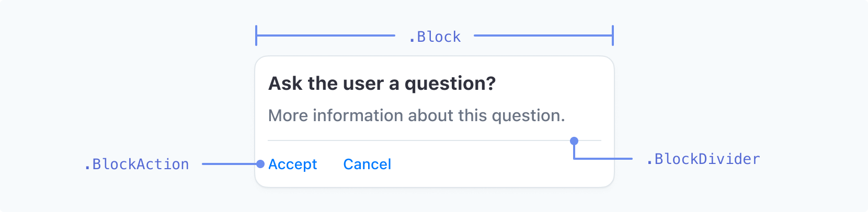This screenshot has height=212, width=868.
Task: Click the Accept action link
Action: [292, 164]
